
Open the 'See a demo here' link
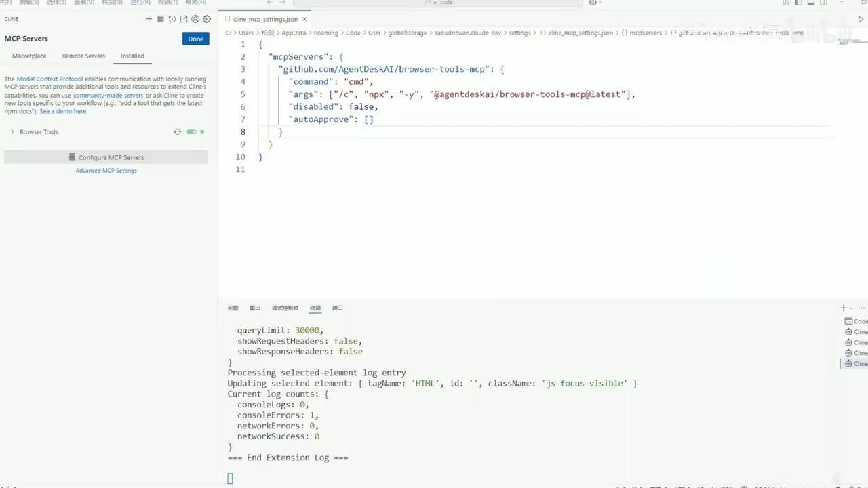(62, 110)
